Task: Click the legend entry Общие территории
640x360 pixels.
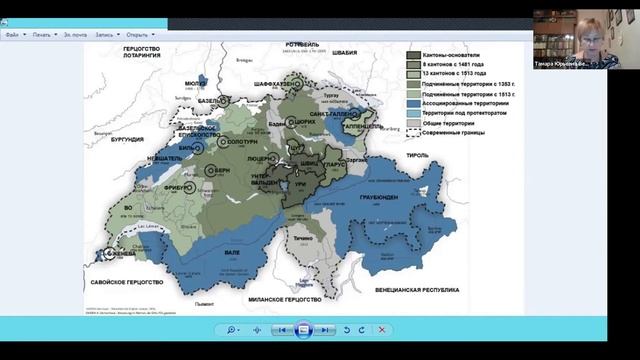Action: click(x=448, y=123)
